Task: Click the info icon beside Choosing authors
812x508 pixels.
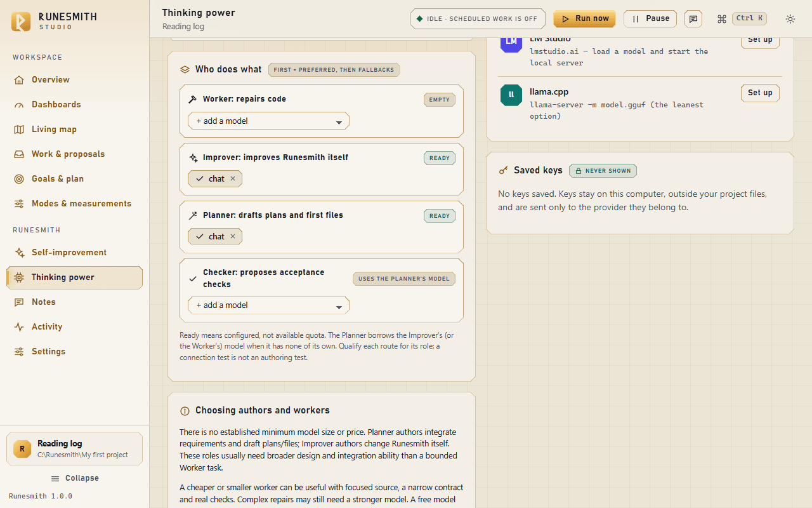Action: pos(185,411)
